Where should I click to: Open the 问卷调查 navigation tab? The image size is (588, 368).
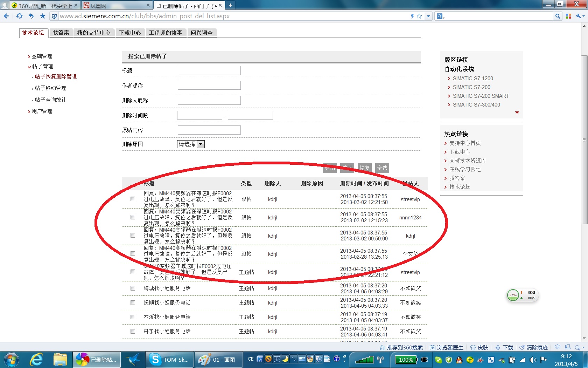(x=202, y=33)
